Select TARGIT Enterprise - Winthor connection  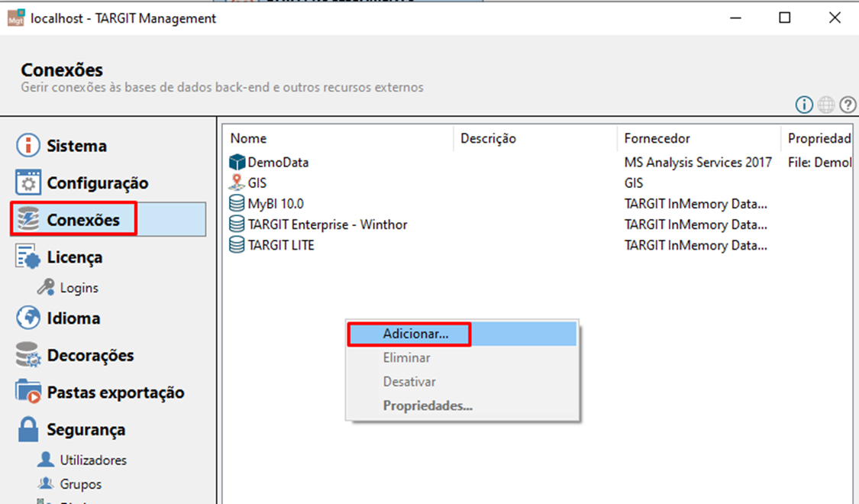pyautogui.click(x=328, y=225)
